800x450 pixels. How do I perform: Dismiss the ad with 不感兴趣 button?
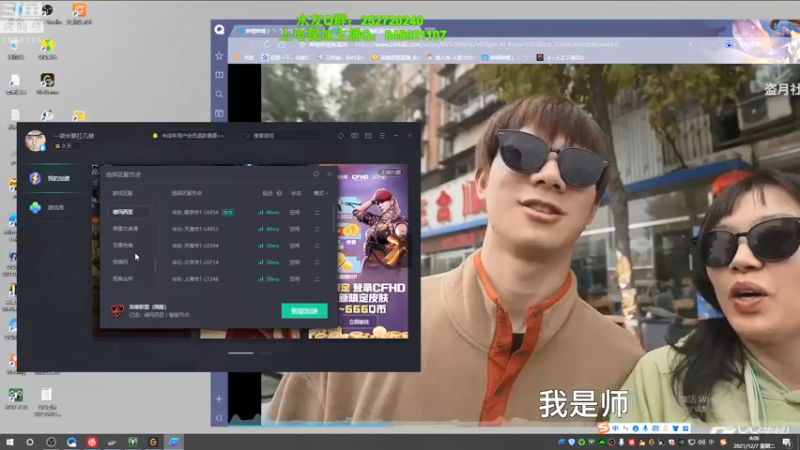tap(390, 172)
